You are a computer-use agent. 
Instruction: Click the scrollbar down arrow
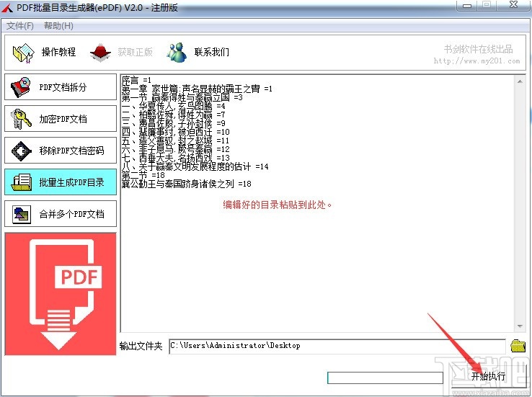520,326
